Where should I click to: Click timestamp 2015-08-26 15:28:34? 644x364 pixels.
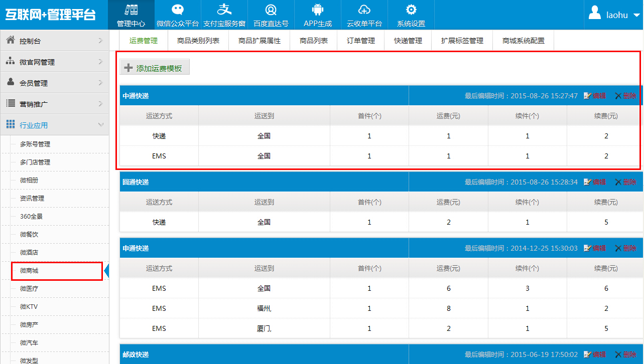pos(544,182)
